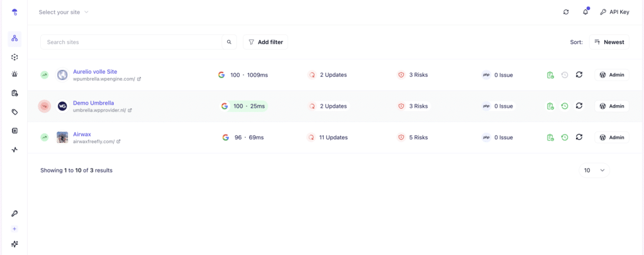
Task: Click the refresh icon next to the bell
Action: [x=566, y=12]
